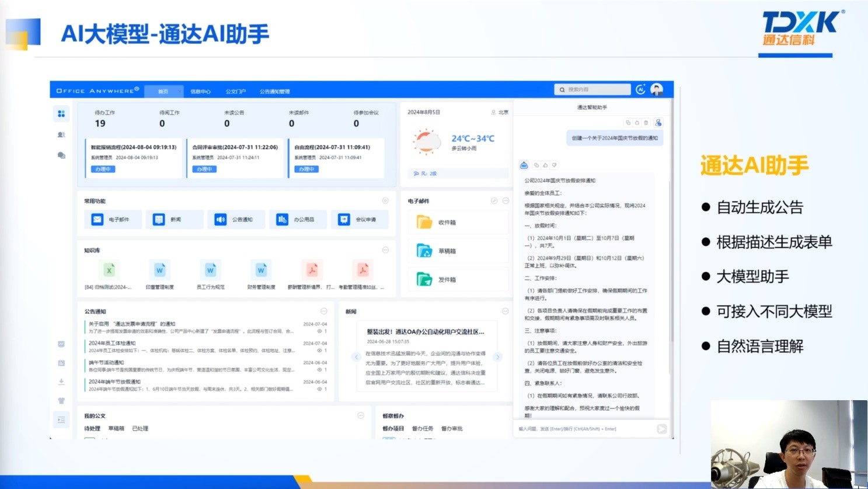Collapse the 电子邮件 panel
This screenshot has width=868, height=489.
tap(506, 200)
